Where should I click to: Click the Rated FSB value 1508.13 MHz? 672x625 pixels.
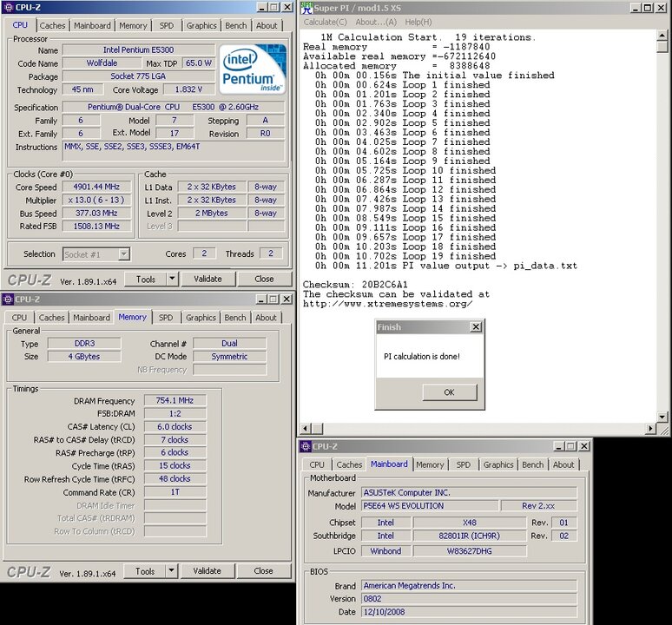(x=96, y=227)
